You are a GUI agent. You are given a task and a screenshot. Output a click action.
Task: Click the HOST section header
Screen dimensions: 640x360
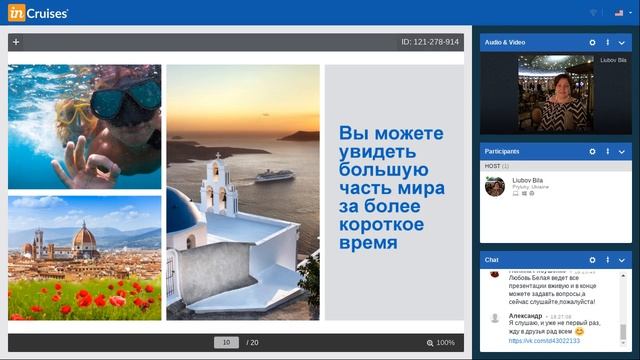pos(556,166)
